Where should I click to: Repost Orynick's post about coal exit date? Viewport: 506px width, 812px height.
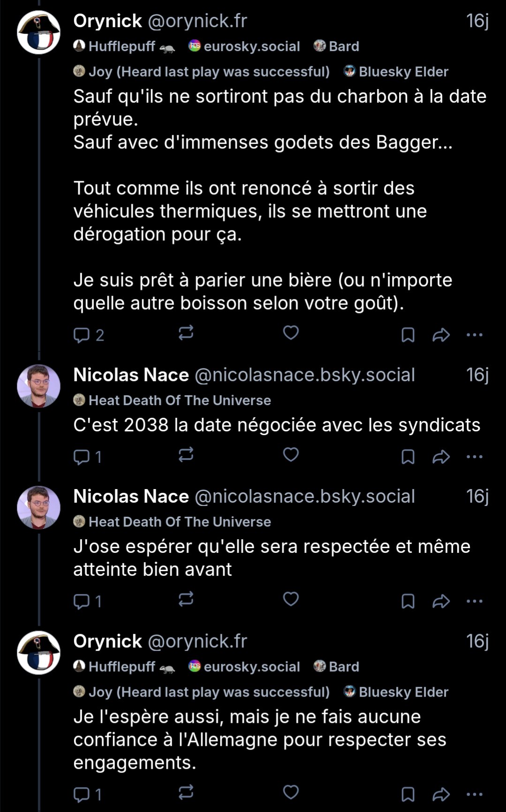coord(186,333)
